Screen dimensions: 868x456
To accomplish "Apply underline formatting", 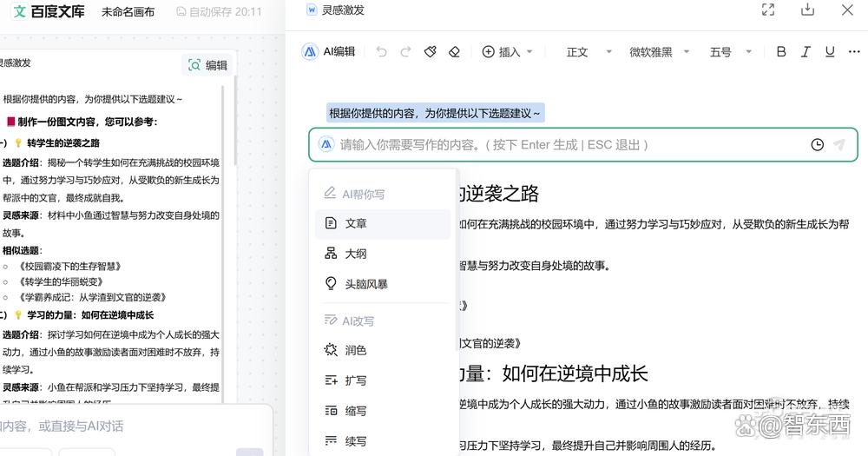I will (x=830, y=51).
